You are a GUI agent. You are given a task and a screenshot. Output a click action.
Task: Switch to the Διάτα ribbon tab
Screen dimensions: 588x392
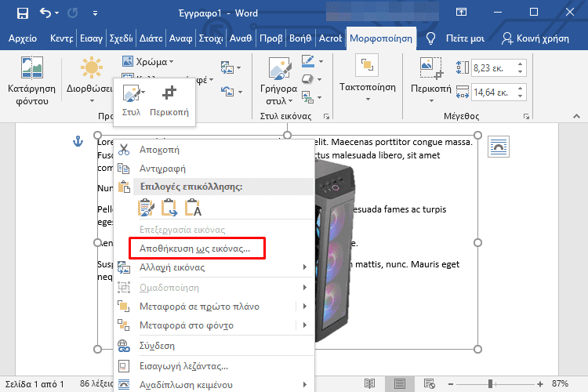click(x=151, y=38)
